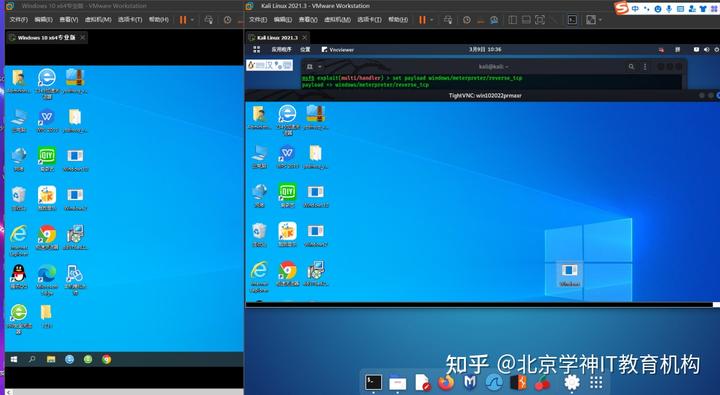The height and width of the screenshot is (395, 720).
Task: Open Sogou soft keyboard
Action: point(681,8)
